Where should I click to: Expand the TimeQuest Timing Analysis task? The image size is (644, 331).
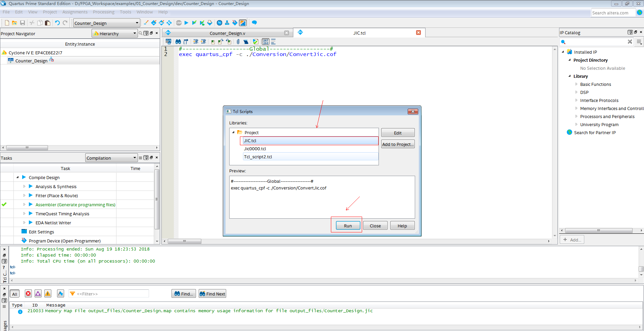[24, 213]
